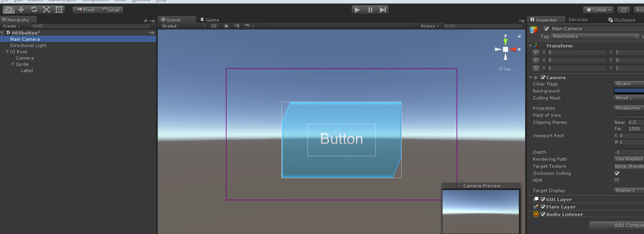Image resolution: width=644 pixels, height=234 pixels.
Task: Disable the Audio Listener component
Action: 543,214
